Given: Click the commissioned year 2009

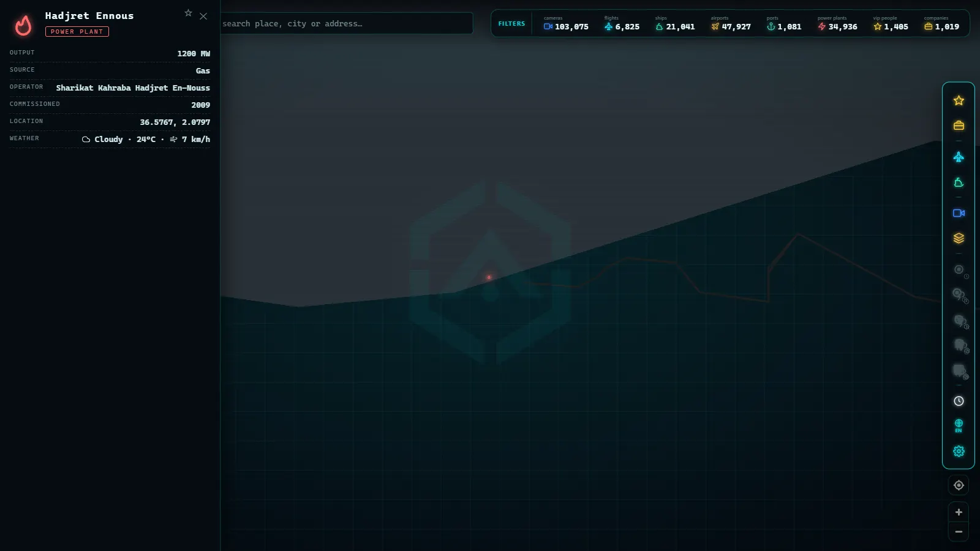Looking at the screenshot, I should (200, 105).
